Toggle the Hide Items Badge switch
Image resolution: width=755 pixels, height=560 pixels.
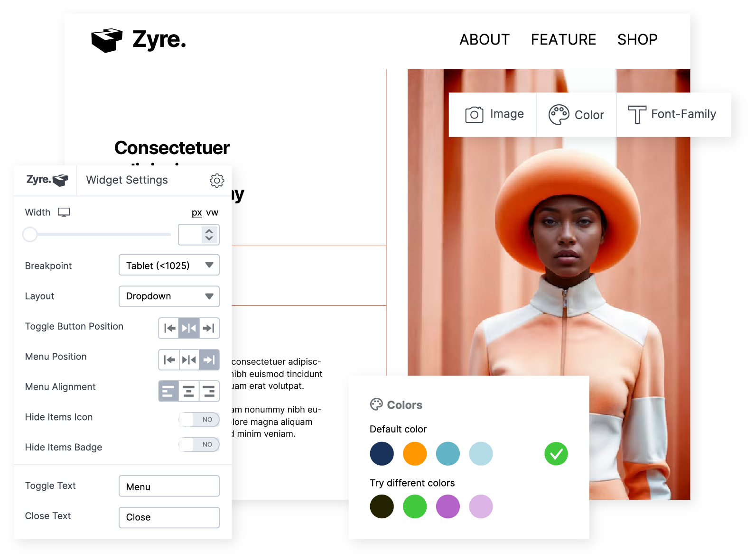(x=199, y=445)
